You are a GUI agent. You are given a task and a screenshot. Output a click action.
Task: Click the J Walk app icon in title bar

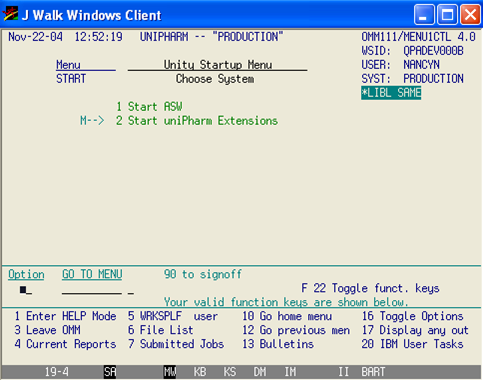click(x=10, y=14)
